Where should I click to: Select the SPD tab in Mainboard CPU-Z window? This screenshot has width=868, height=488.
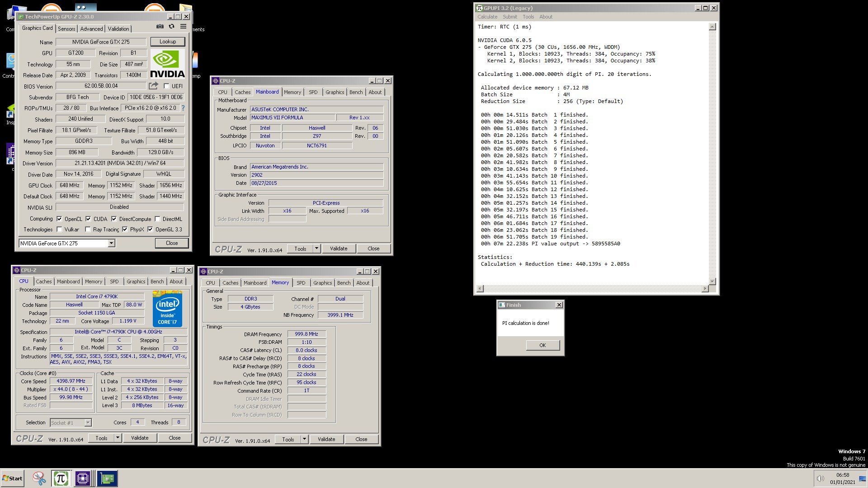click(x=313, y=92)
